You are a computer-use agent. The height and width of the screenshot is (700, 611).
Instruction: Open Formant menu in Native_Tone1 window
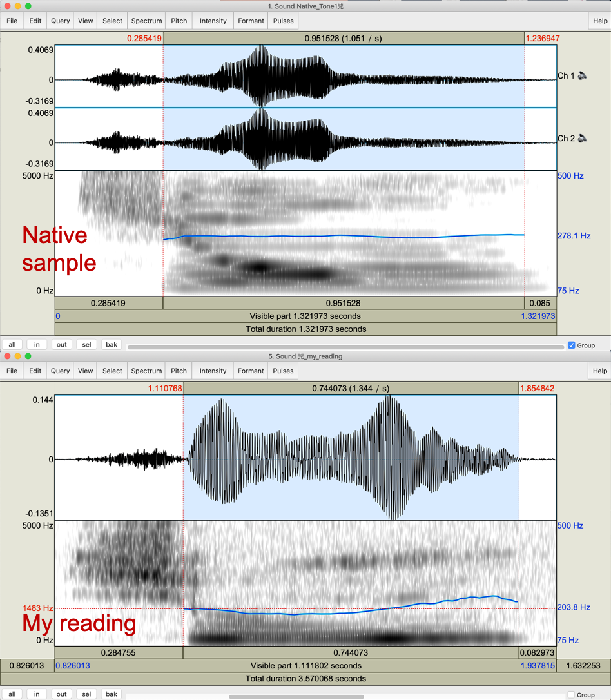(x=251, y=21)
